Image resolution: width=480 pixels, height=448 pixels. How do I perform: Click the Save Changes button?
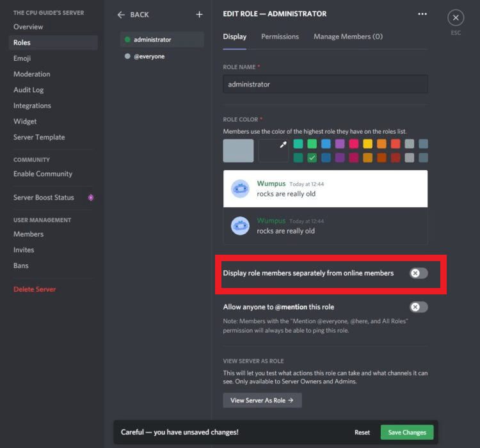[x=406, y=433]
